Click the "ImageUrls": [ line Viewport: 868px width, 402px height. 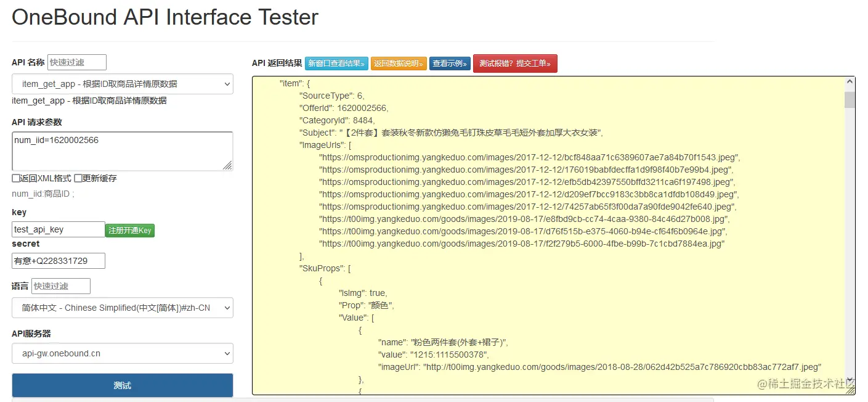[x=325, y=145]
